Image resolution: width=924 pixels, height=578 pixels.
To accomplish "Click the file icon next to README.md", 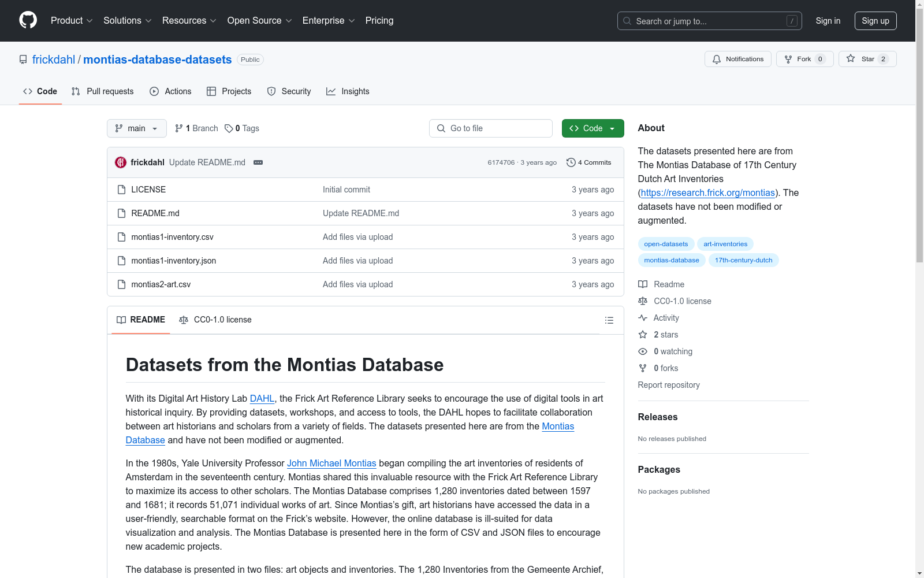I will click(x=121, y=213).
